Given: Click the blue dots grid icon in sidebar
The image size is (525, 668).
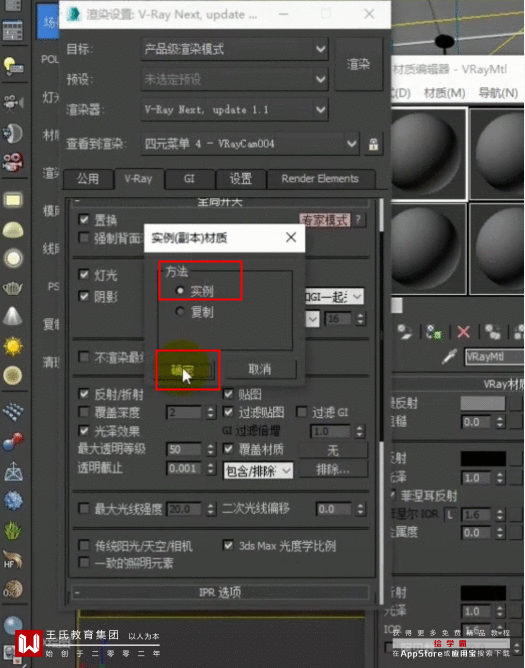Looking at the screenshot, I should coord(13,412).
